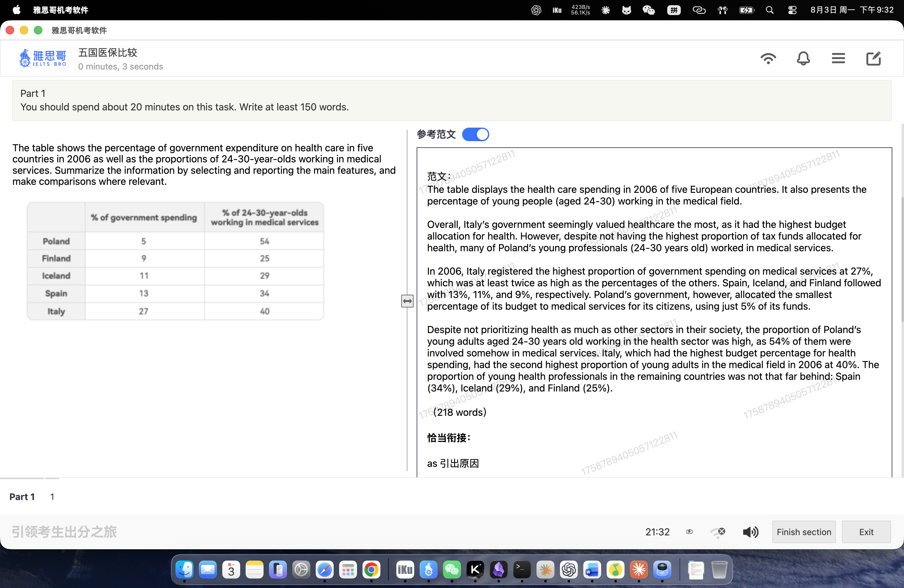Click the Poland row's 54 value in table
This screenshot has width=904, height=588.
(x=264, y=241)
